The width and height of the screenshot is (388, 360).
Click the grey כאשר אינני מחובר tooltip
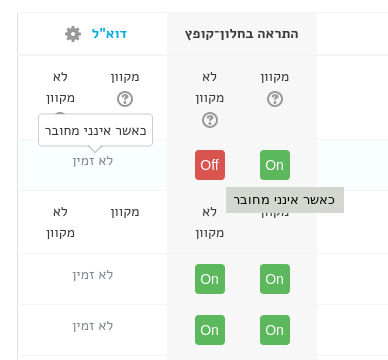[x=285, y=200]
